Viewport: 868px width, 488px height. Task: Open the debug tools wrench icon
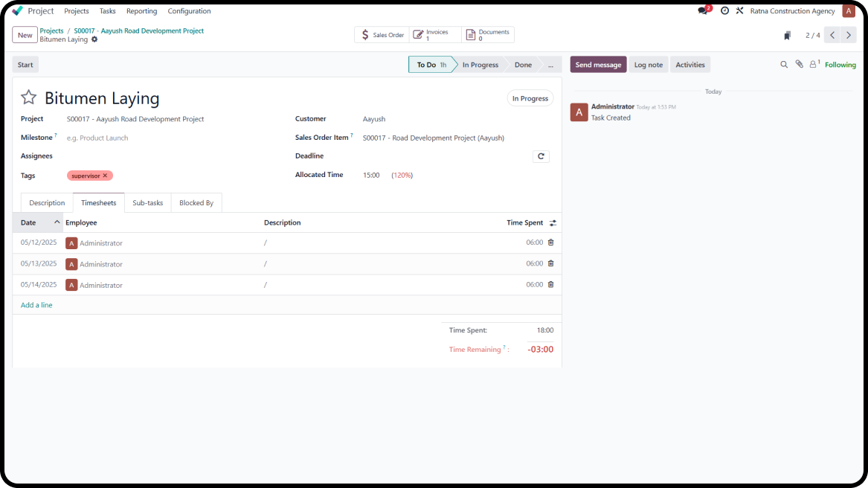(x=739, y=11)
